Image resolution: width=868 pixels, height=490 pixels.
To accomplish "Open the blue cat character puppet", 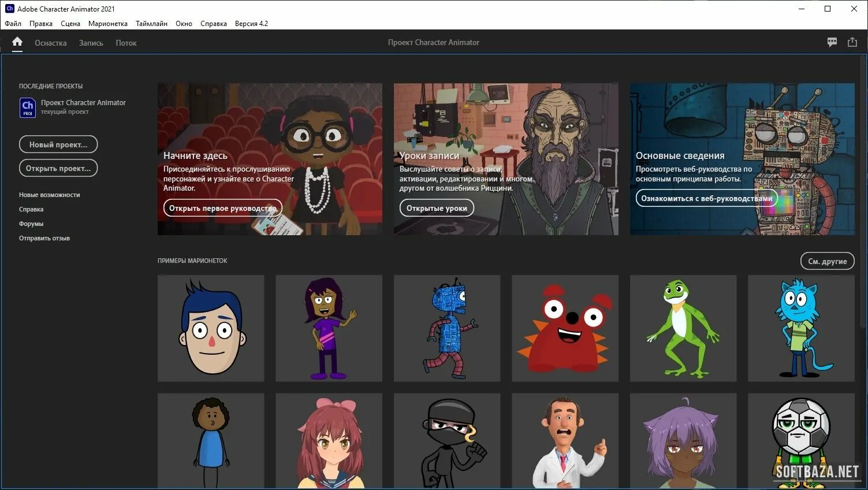I will 801,328.
